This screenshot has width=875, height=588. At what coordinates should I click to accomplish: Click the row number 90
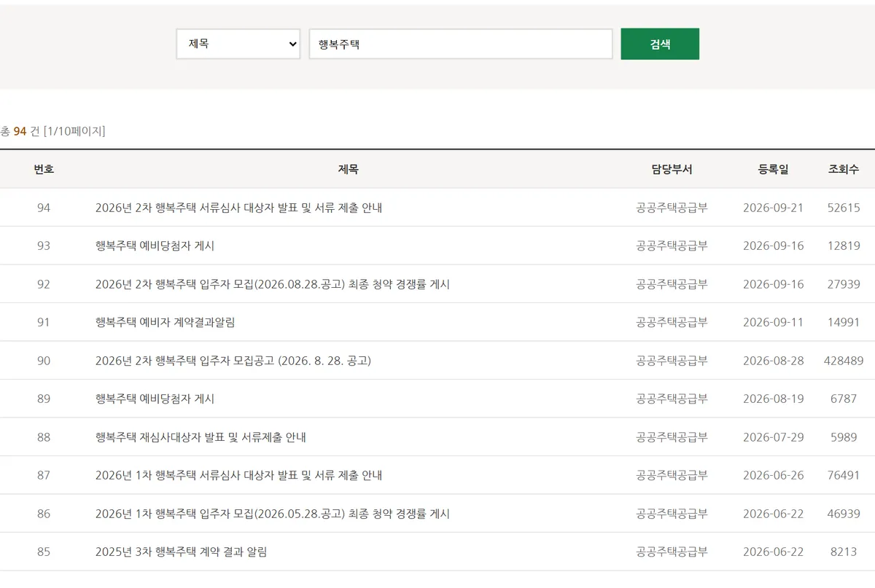[x=44, y=361]
